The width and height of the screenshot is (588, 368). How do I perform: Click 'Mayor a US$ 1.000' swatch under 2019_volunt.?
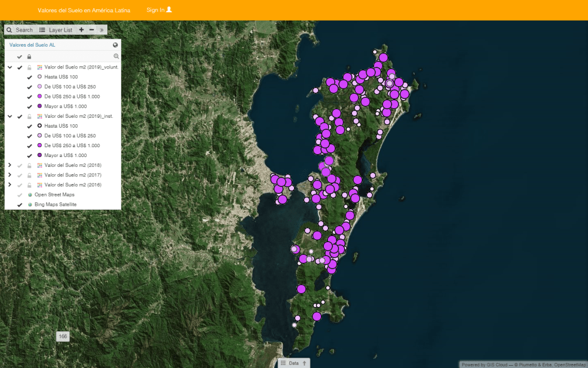click(x=40, y=106)
